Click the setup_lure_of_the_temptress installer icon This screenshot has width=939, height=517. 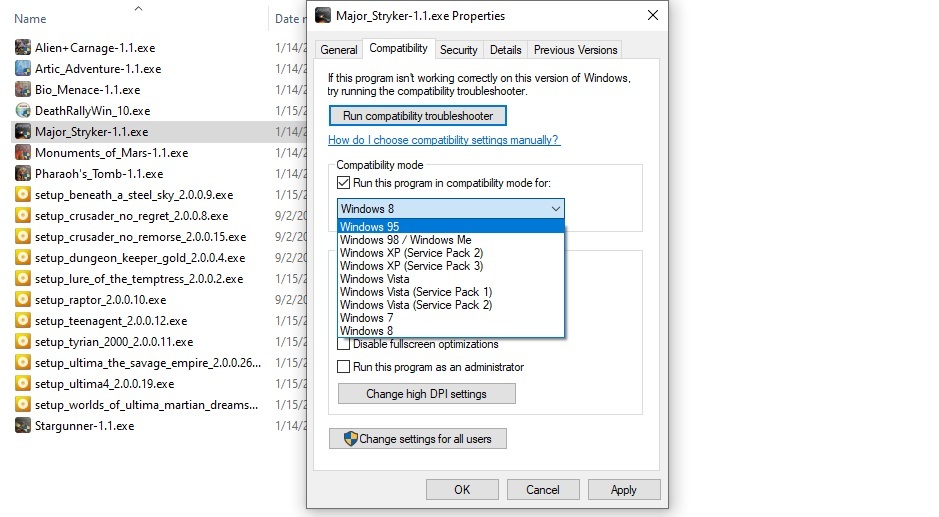point(23,278)
